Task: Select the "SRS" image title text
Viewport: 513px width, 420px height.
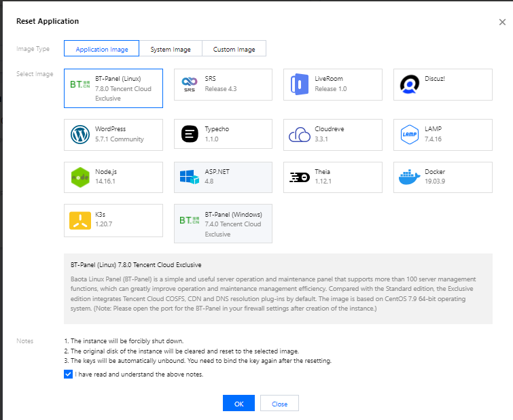Action: pyautogui.click(x=211, y=79)
